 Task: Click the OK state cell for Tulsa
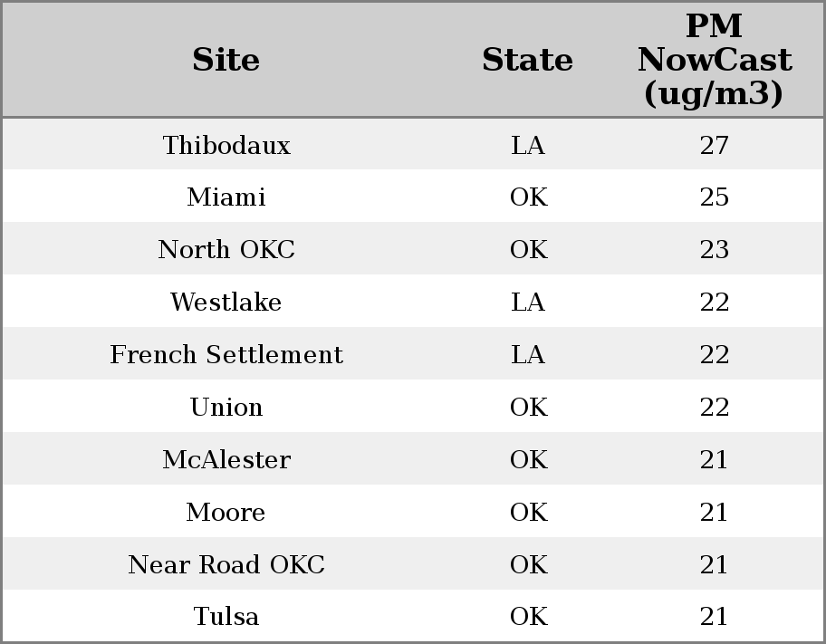coord(528,617)
